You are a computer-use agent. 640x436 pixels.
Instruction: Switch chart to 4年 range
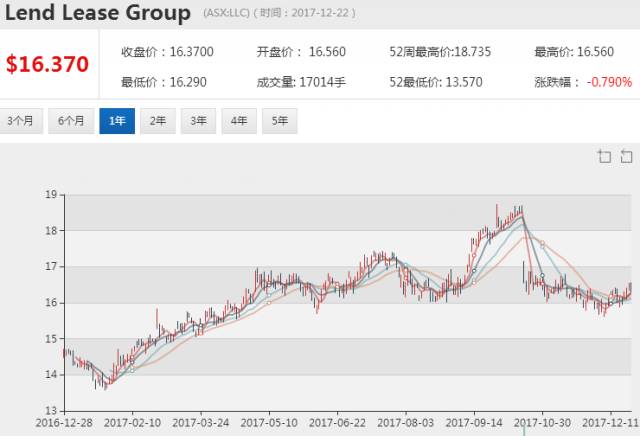click(239, 121)
